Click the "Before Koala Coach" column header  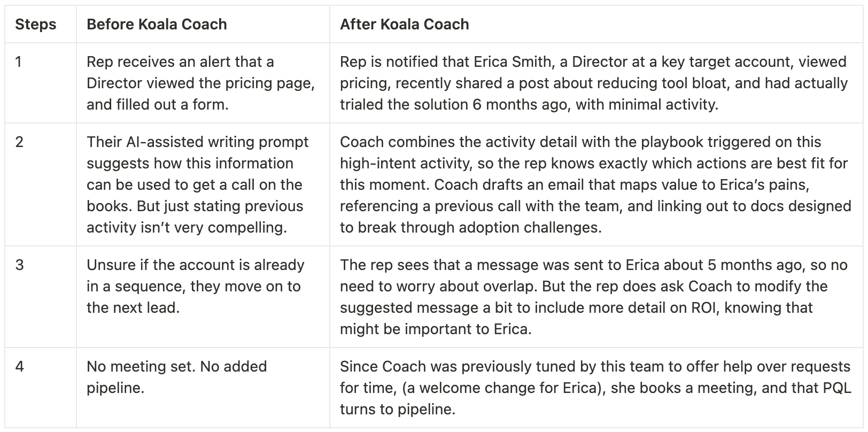[157, 25]
